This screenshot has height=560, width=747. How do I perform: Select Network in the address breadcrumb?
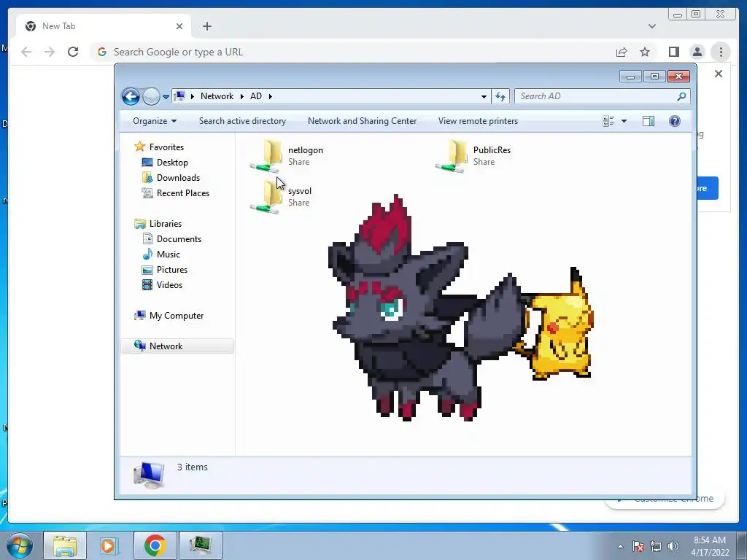(x=217, y=96)
